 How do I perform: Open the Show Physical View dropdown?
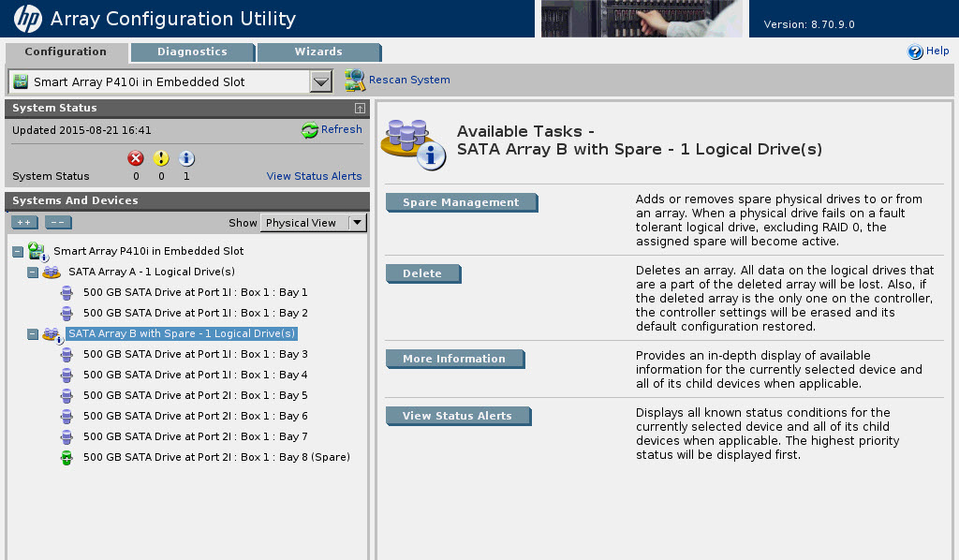tap(357, 223)
